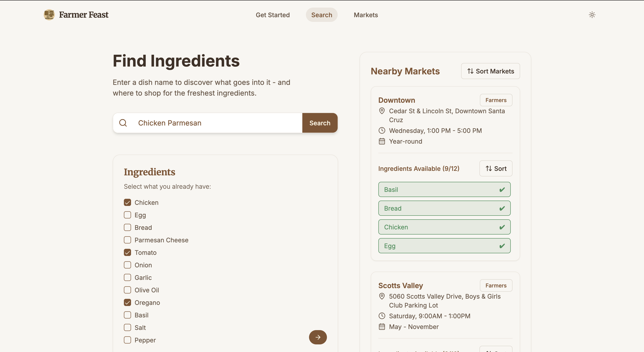This screenshot has width=644, height=352.
Task: Open Downtown ingredients Sort dropdown
Action: (x=496, y=168)
